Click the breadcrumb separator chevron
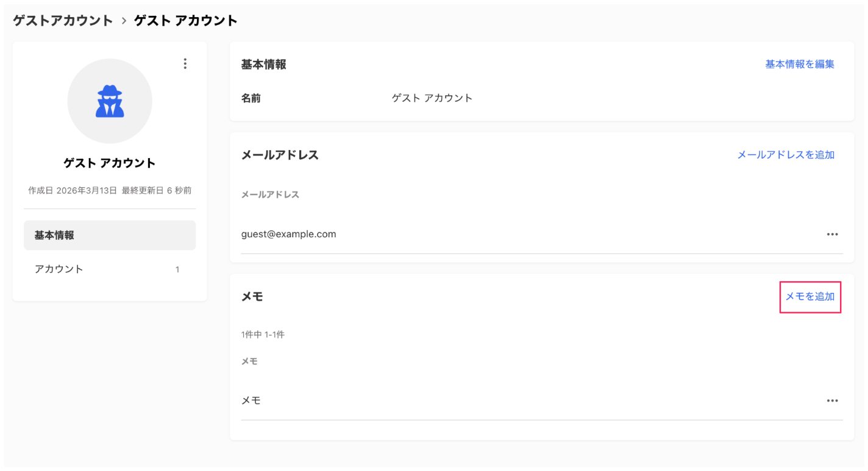This screenshot has width=868, height=471. [124, 20]
